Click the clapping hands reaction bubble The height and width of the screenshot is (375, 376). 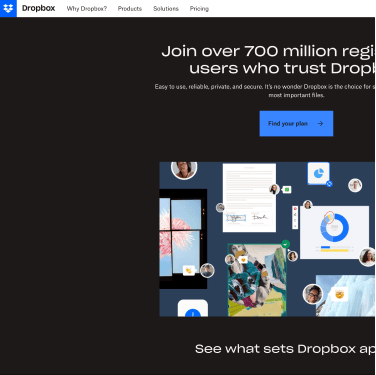point(189,270)
